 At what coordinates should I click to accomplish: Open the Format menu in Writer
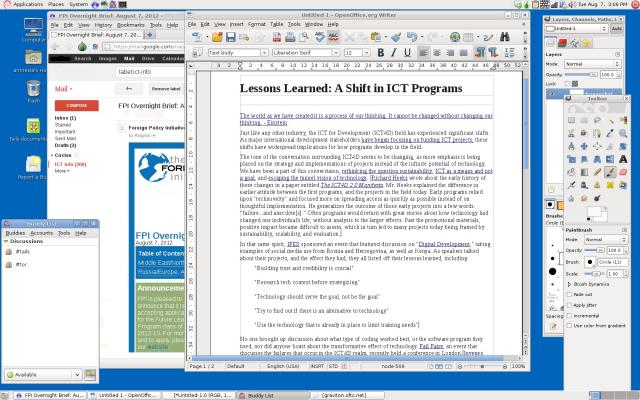pyautogui.click(x=258, y=23)
